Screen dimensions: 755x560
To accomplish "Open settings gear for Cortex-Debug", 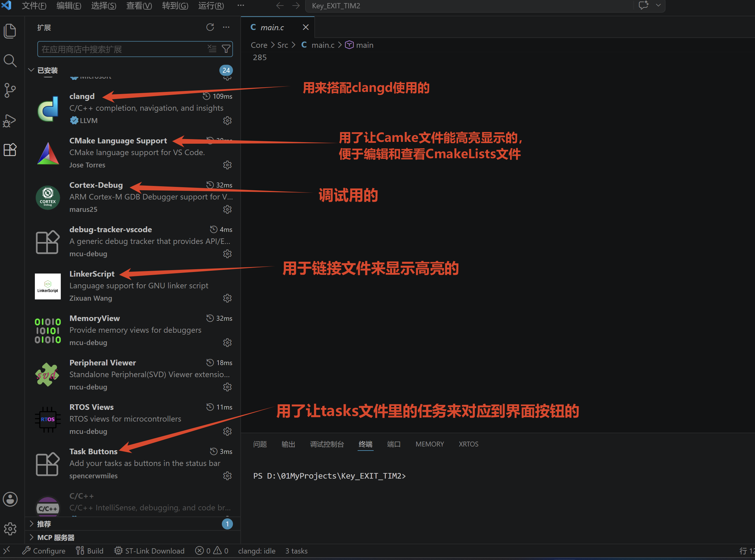I will point(227,209).
